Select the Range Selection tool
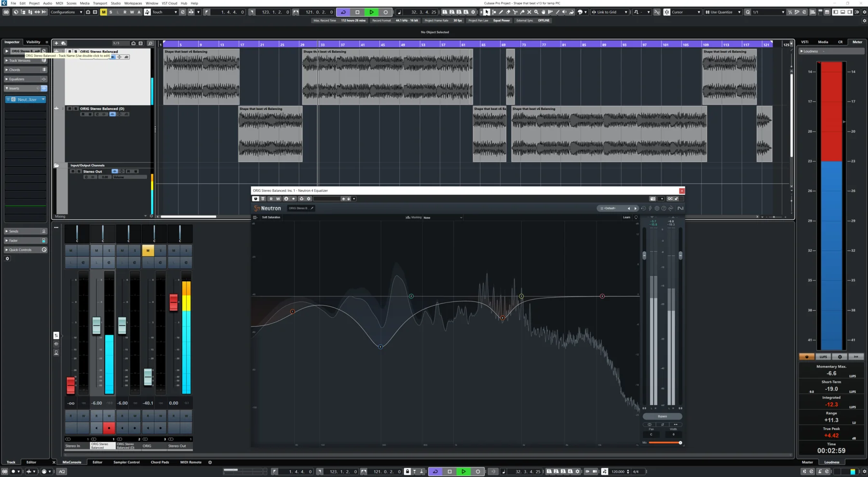The height and width of the screenshot is (477, 868). [x=494, y=12]
